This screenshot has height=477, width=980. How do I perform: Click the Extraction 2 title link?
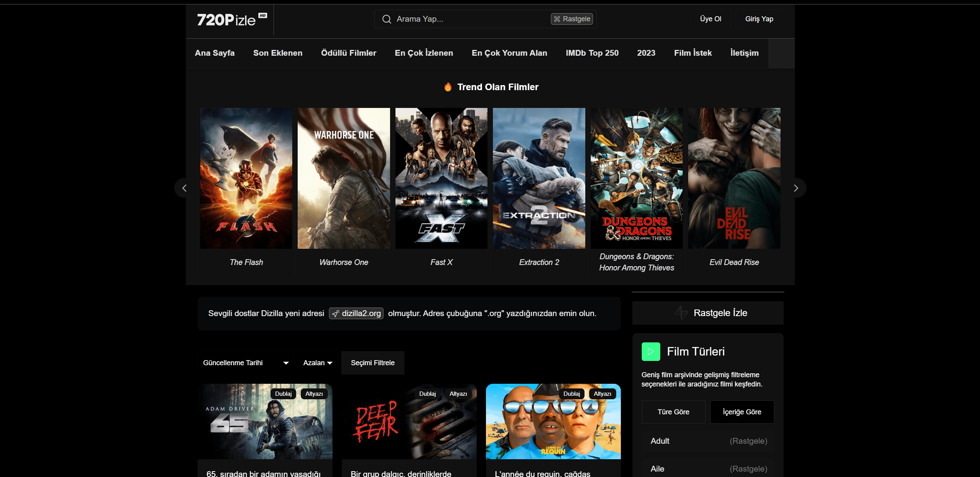click(x=539, y=262)
